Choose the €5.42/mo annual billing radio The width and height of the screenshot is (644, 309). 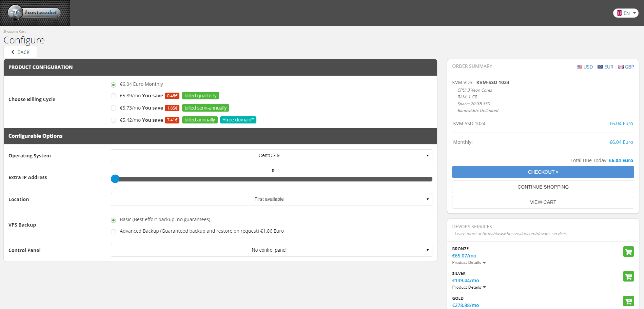pos(114,120)
